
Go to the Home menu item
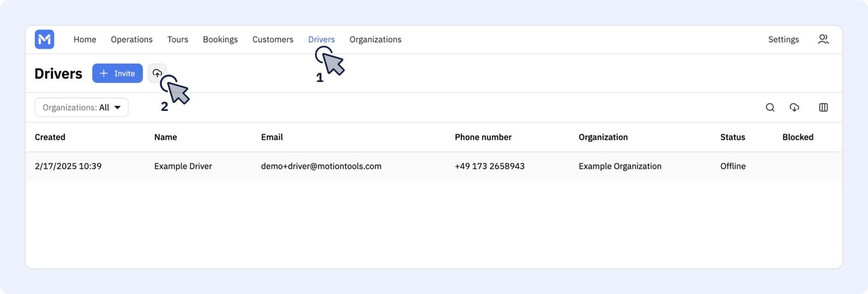(x=85, y=39)
